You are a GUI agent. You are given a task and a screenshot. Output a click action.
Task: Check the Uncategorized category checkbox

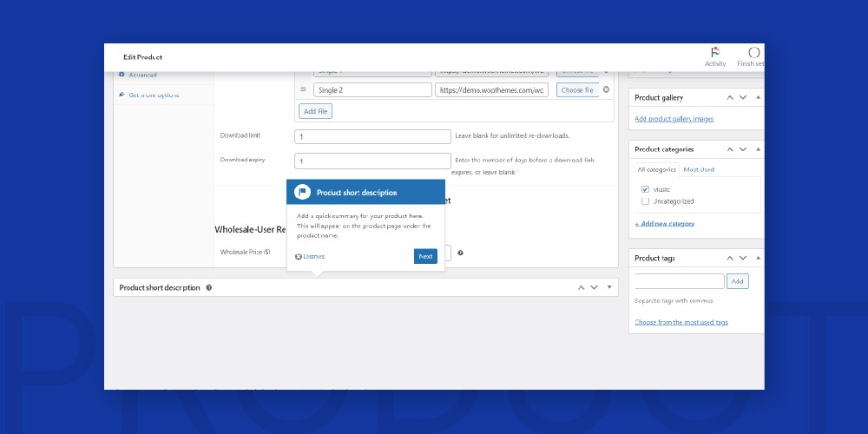click(x=645, y=201)
